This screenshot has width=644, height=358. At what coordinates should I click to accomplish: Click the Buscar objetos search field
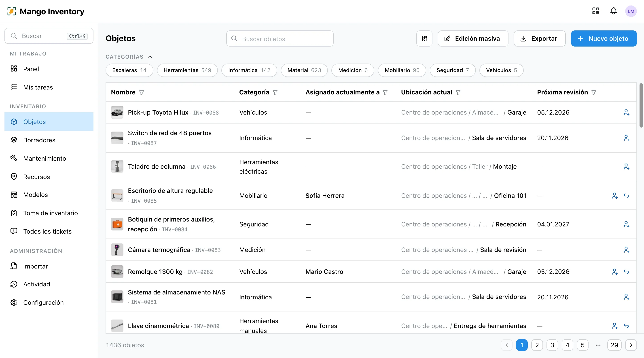280,38
